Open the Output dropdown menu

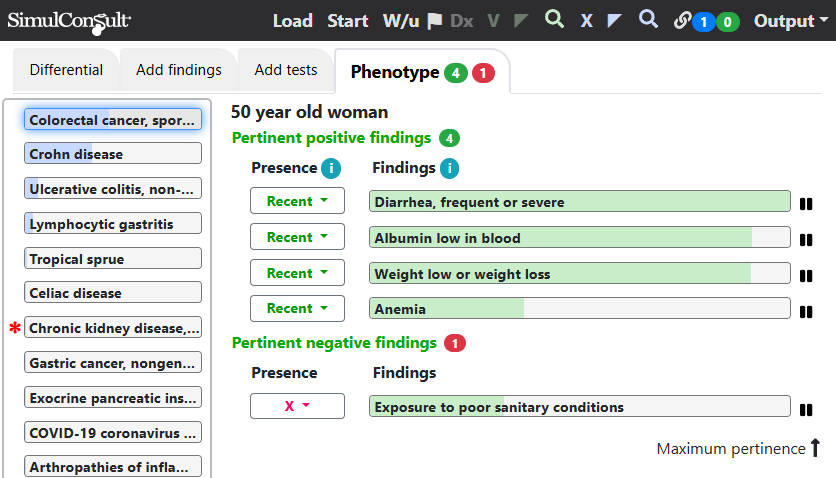(x=791, y=21)
